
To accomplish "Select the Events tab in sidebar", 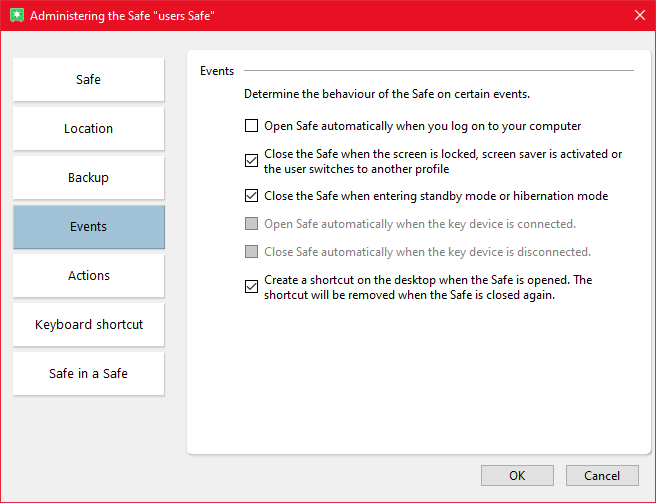I will pos(89,227).
